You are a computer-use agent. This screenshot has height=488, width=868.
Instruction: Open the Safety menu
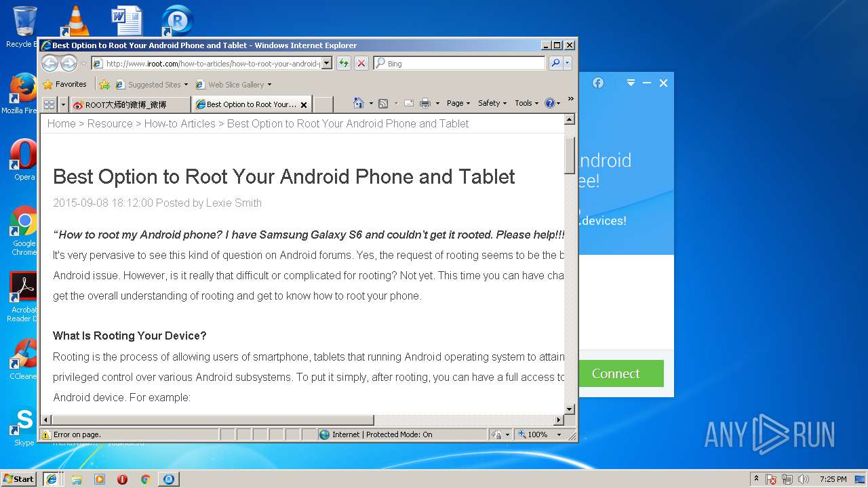pyautogui.click(x=492, y=103)
